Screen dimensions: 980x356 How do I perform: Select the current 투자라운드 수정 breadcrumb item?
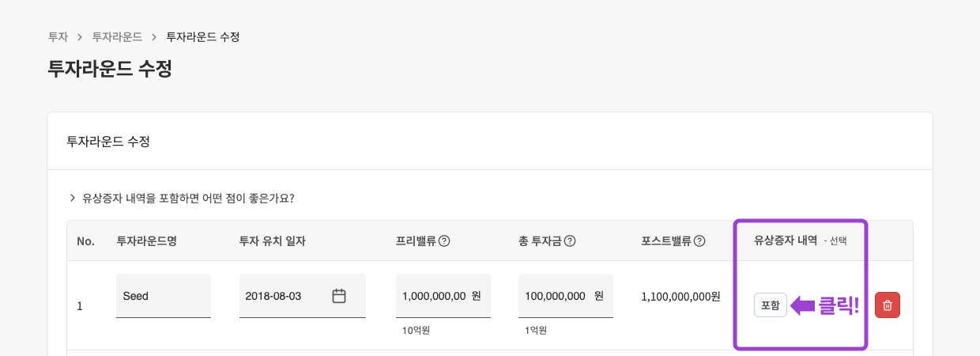(202, 36)
